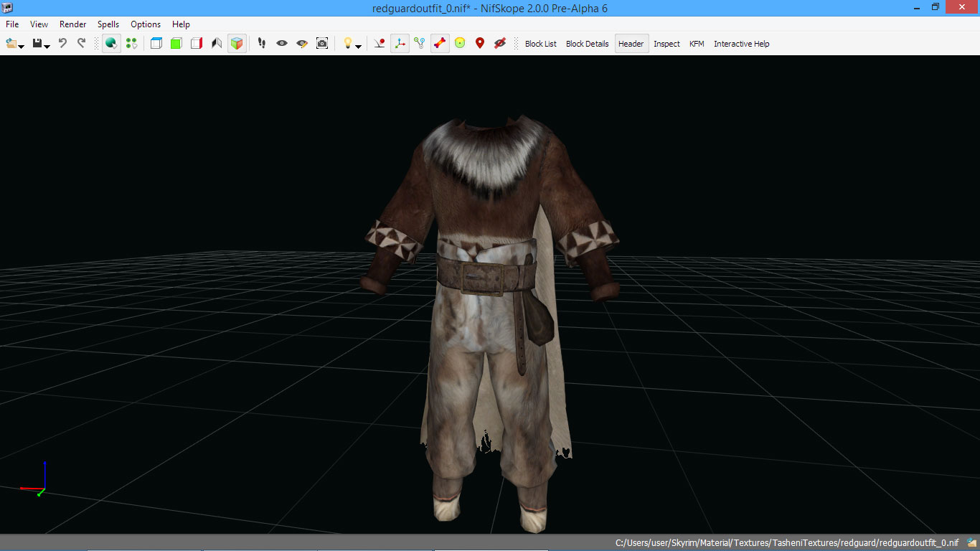Open Interactive Help

(741, 44)
